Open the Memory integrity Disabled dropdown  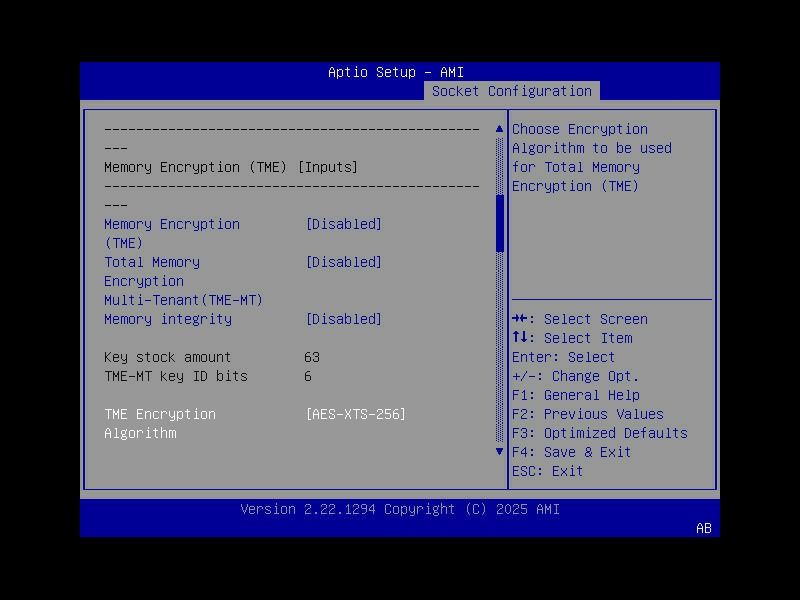coord(344,319)
